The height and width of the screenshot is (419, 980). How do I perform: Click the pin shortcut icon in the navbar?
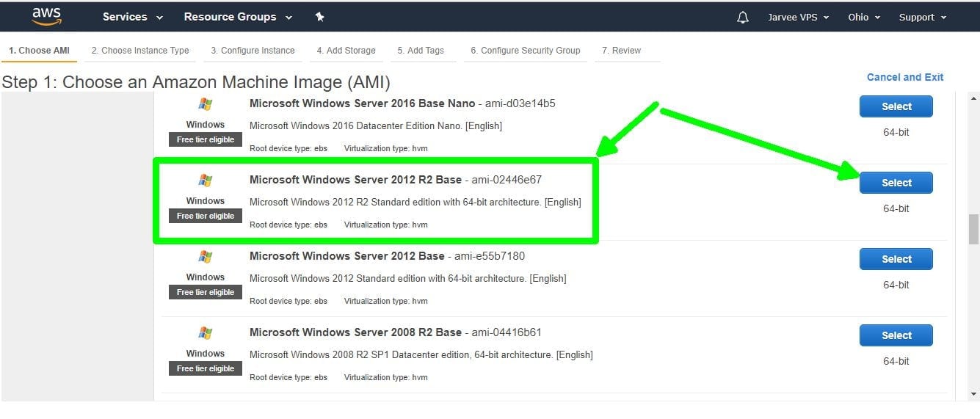pos(319,17)
